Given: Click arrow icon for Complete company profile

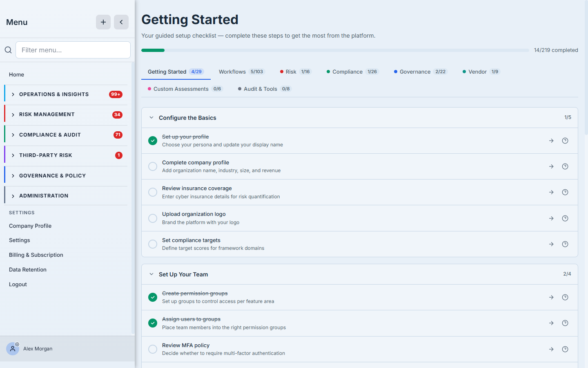Looking at the screenshot, I should (x=551, y=166).
